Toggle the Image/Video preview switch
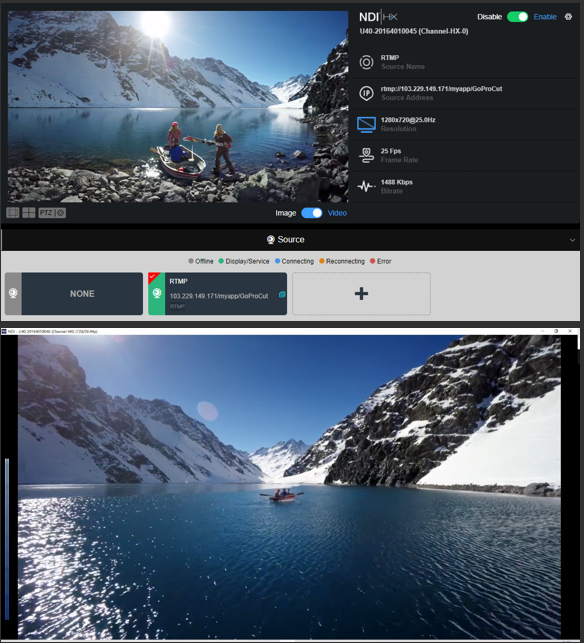 tap(312, 213)
